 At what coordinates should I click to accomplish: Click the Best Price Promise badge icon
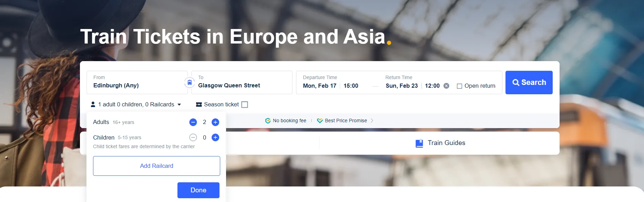320,121
